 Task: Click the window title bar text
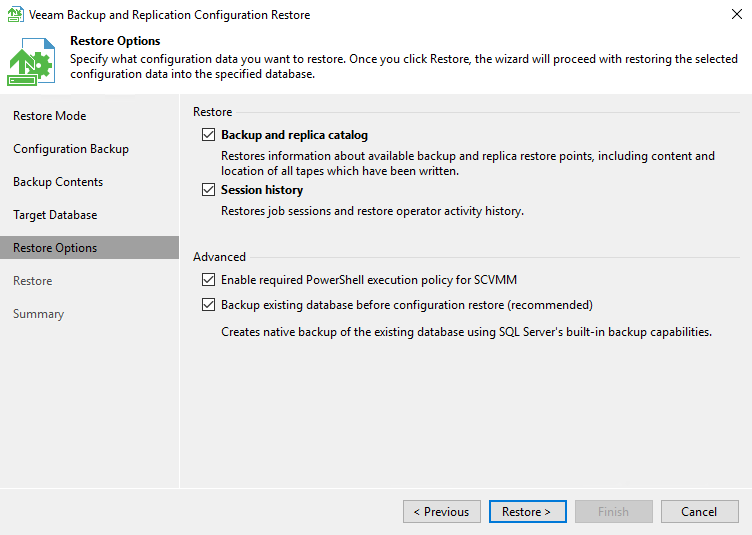coord(168,15)
